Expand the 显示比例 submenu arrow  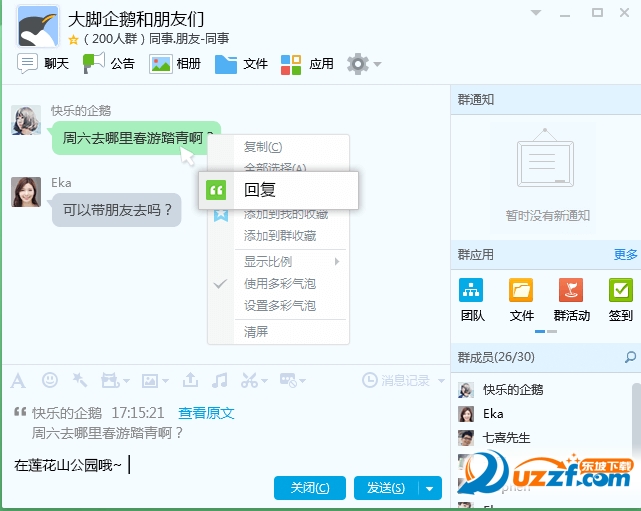[337, 262]
